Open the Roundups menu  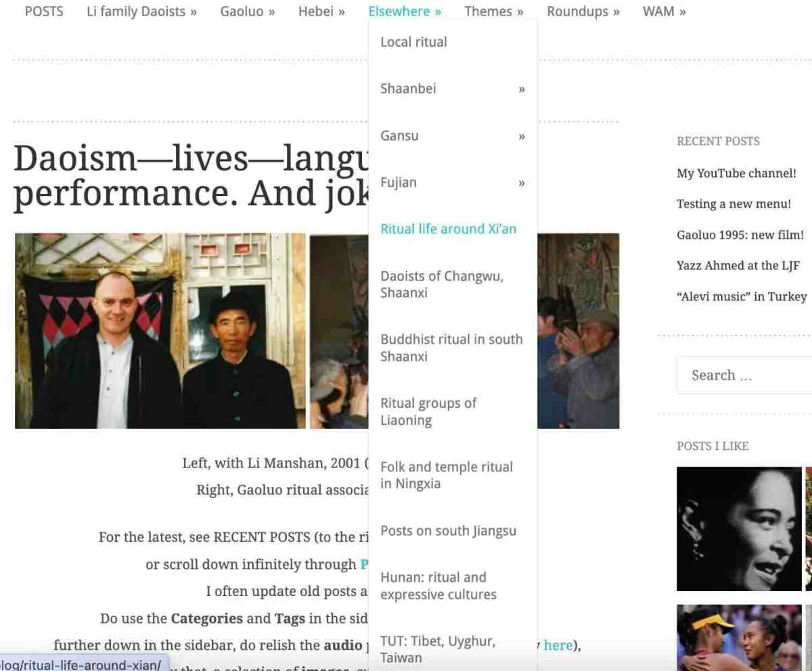[583, 11]
